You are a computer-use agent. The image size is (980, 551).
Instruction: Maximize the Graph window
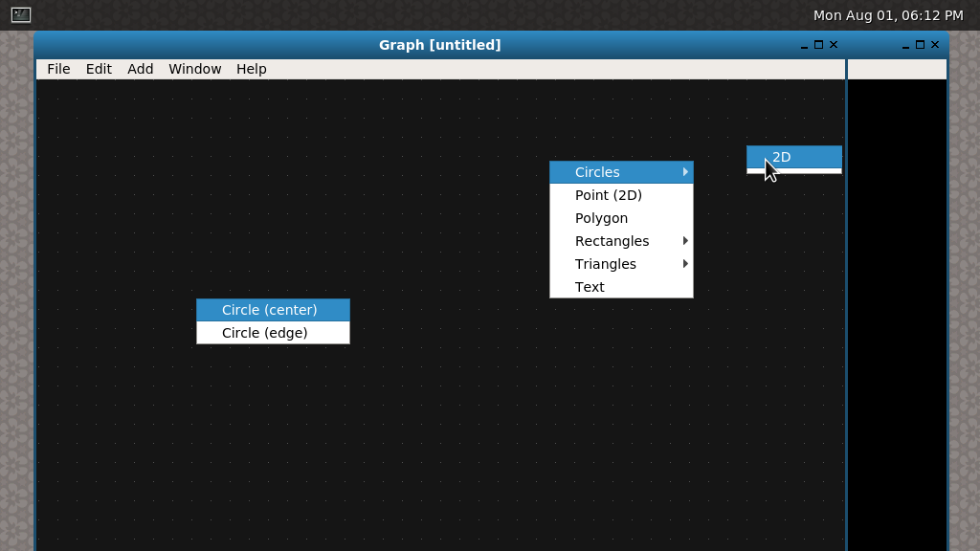pyautogui.click(x=818, y=45)
